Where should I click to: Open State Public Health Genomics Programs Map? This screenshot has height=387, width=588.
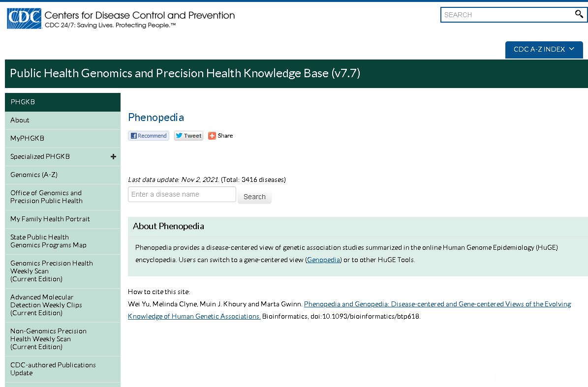[x=48, y=241]
